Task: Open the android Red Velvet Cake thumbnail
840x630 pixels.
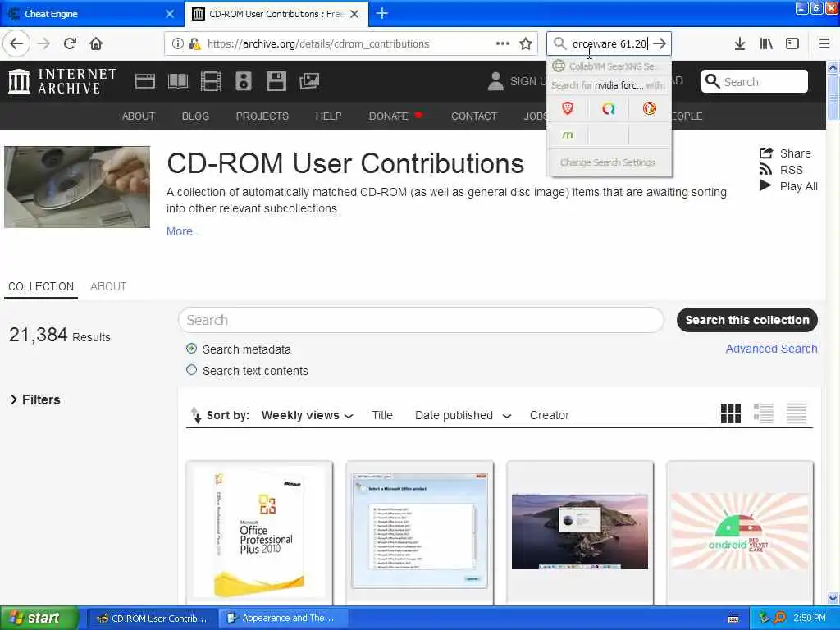Action: (x=740, y=532)
